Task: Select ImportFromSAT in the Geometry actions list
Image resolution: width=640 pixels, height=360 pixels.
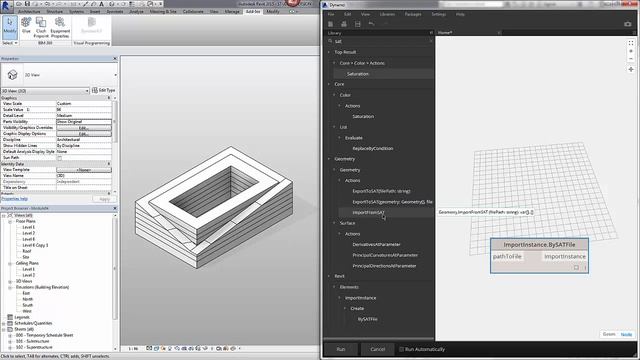Action: click(x=369, y=213)
